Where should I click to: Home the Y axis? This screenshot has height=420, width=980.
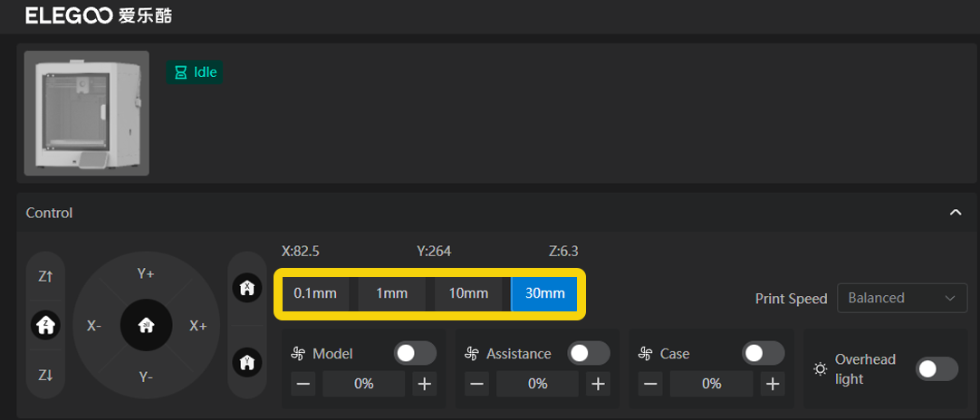246,362
